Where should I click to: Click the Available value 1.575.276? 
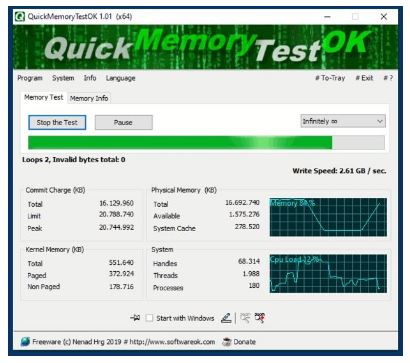244,214
